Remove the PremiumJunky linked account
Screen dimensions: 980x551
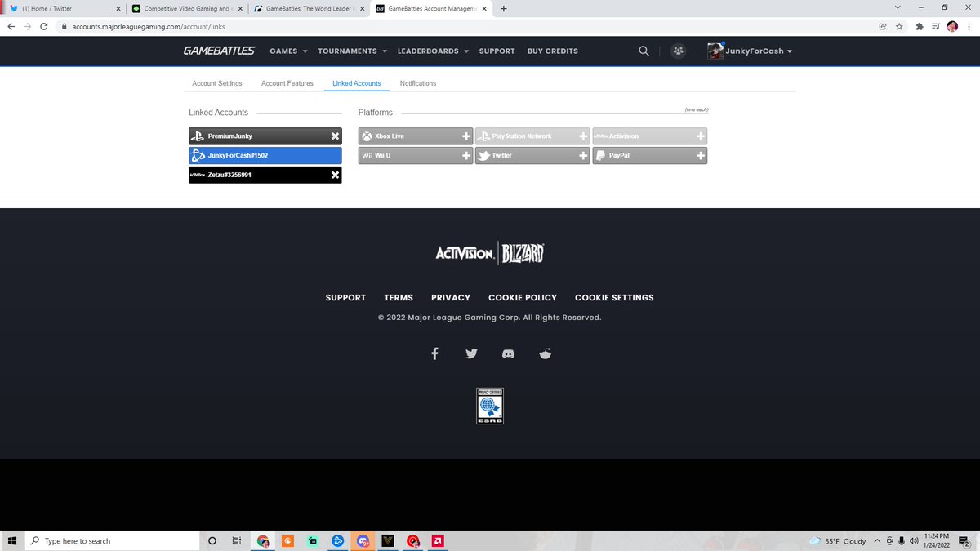[335, 136]
